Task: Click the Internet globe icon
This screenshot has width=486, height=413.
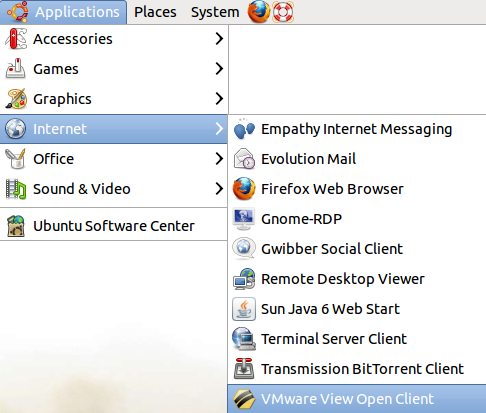Action: click(x=15, y=129)
